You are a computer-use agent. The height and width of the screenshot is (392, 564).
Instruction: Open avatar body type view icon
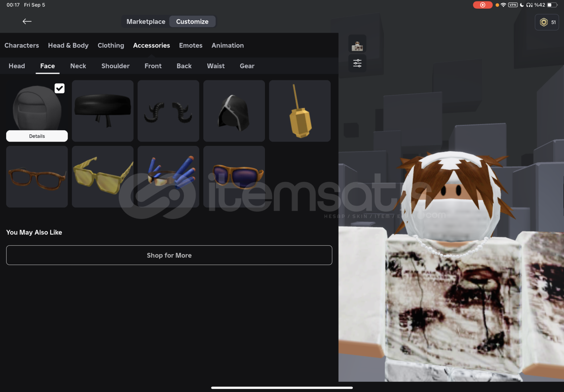[x=357, y=44]
